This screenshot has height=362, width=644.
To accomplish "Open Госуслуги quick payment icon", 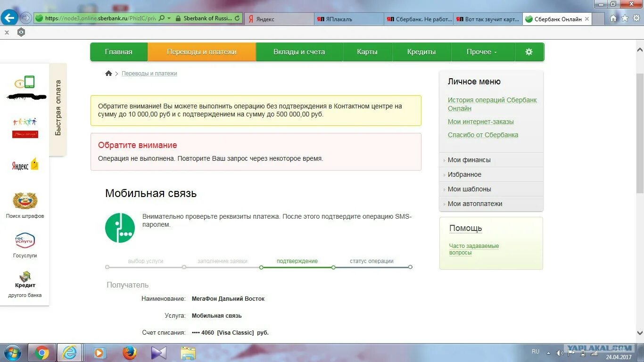I will point(25,240).
